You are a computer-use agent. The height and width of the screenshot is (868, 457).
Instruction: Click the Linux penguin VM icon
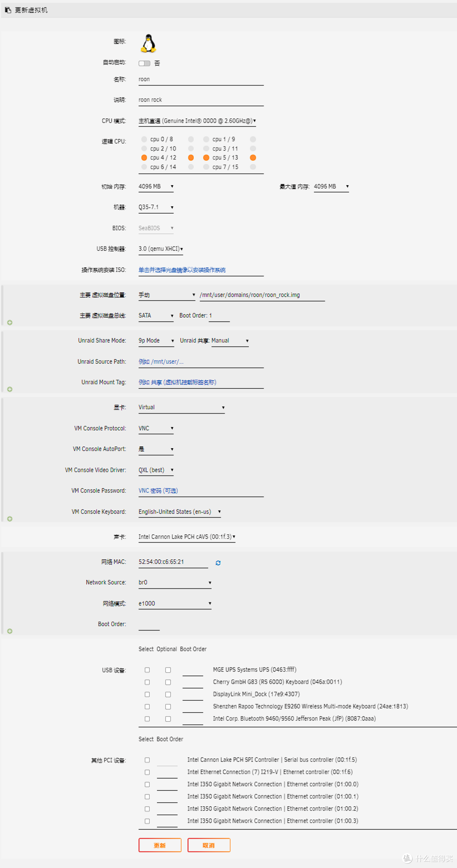tap(149, 43)
